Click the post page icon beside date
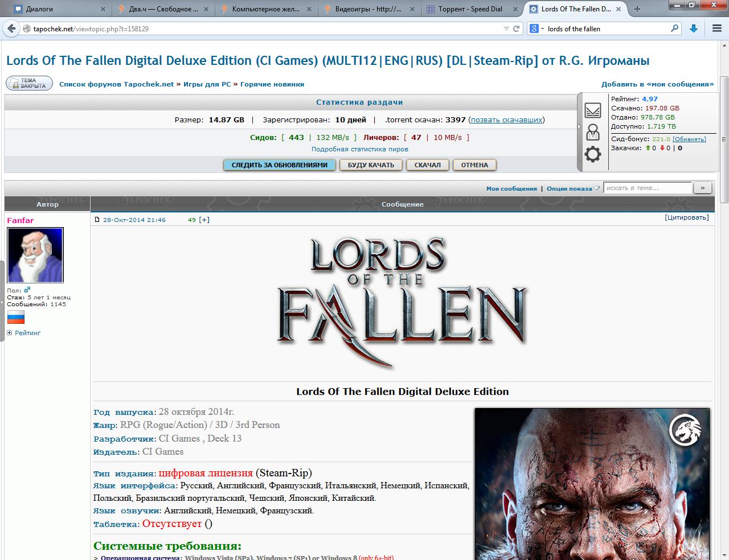 point(97,220)
